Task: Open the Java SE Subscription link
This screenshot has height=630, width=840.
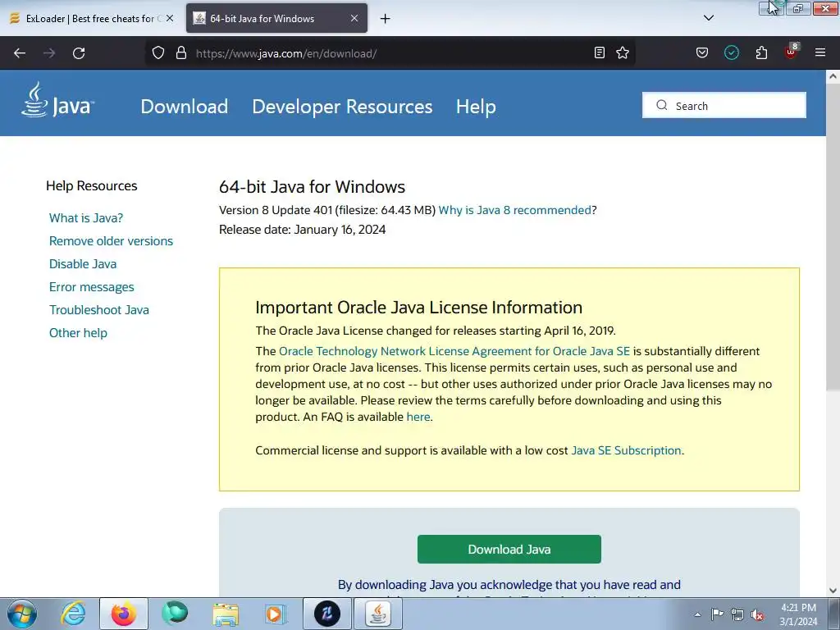Action: pyautogui.click(x=626, y=450)
